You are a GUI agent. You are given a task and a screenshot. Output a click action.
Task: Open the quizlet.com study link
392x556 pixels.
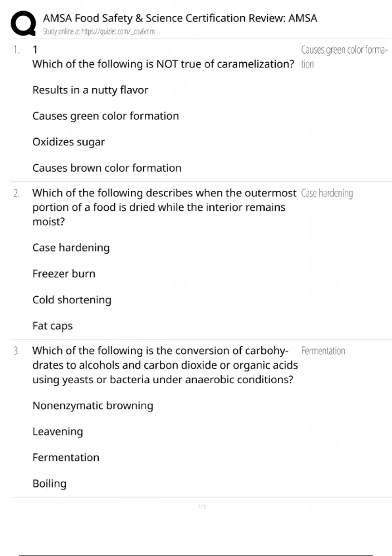[x=99, y=32]
